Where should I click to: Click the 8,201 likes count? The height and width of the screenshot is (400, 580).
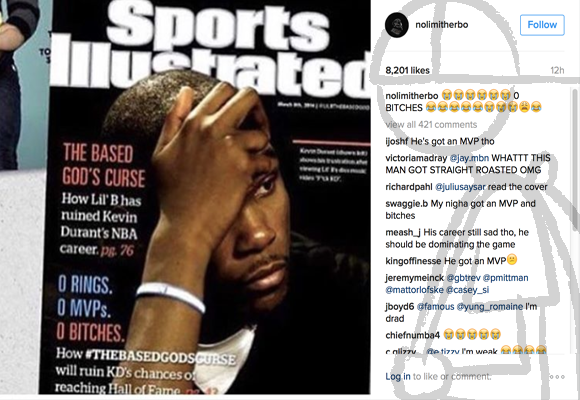(x=407, y=70)
